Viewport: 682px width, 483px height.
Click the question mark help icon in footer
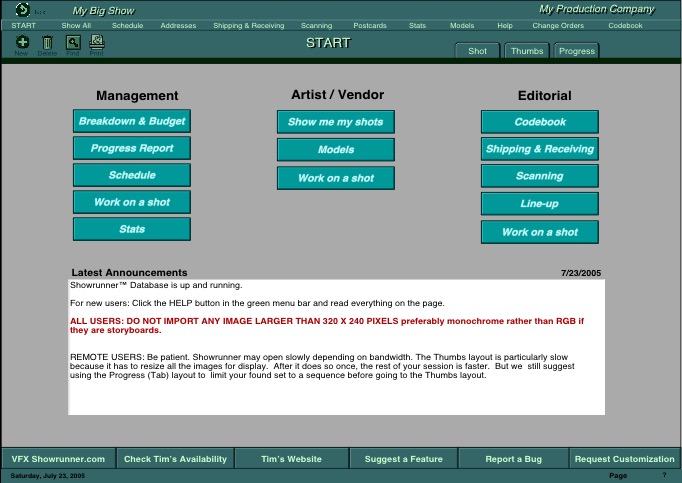tap(663, 475)
